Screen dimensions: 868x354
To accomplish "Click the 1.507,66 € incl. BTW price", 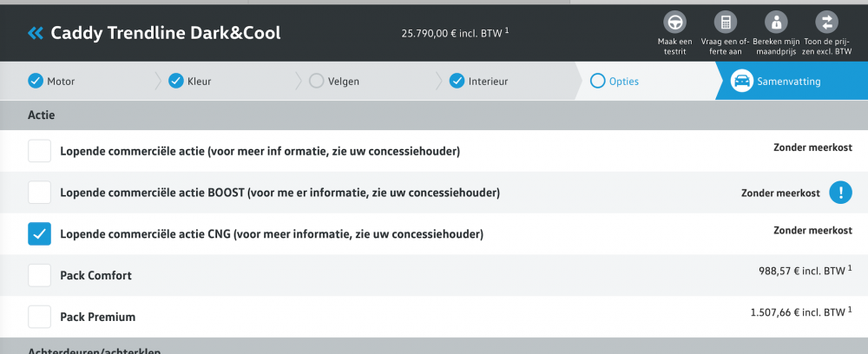I will pyautogui.click(x=801, y=312).
